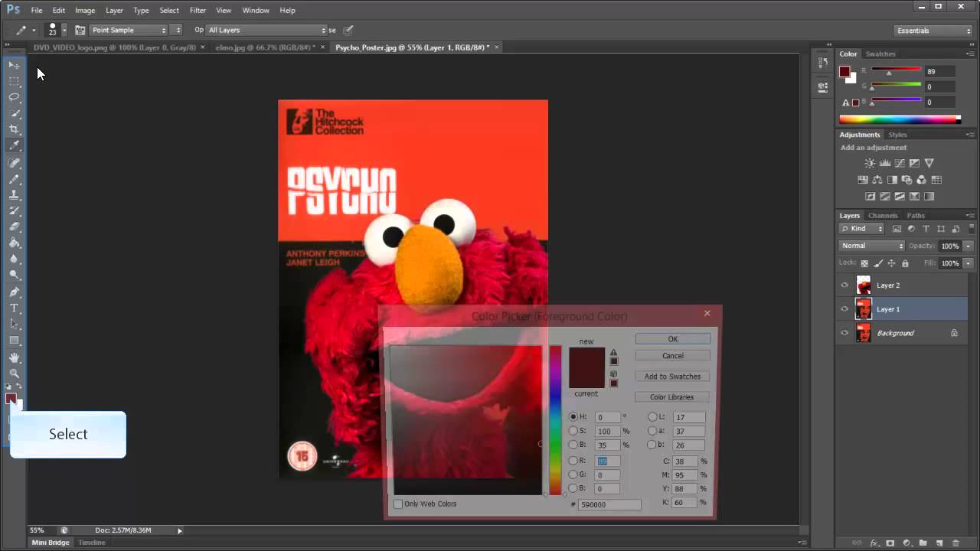Select the G green radio button
The width and height of the screenshot is (980, 551).
click(573, 474)
